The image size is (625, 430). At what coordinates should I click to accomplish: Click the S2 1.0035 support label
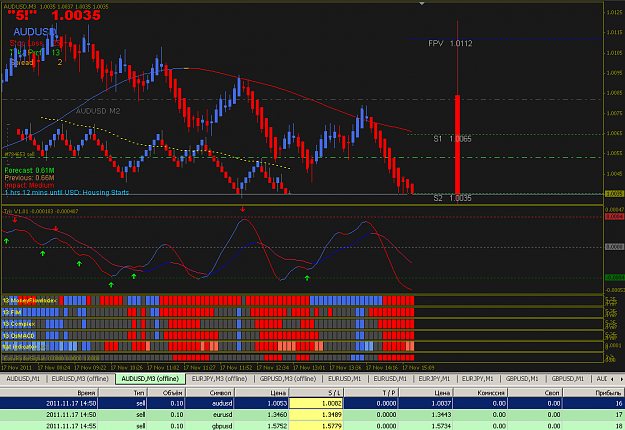452,198
